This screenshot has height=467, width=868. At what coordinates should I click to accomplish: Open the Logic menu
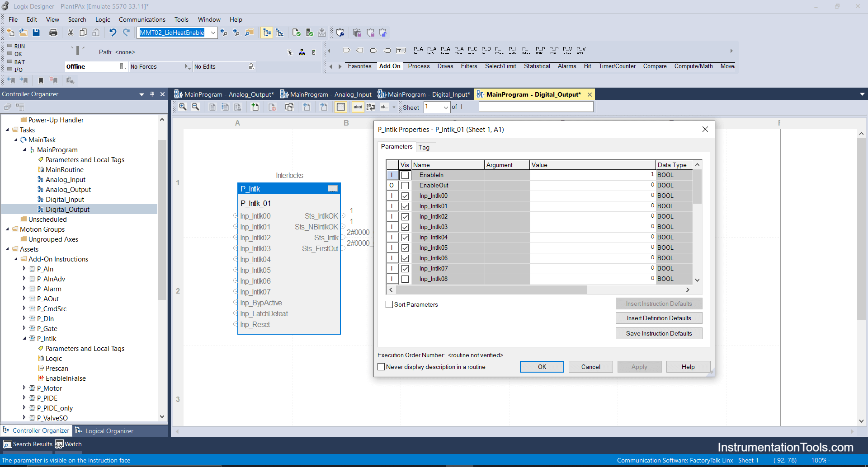[103, 19]
